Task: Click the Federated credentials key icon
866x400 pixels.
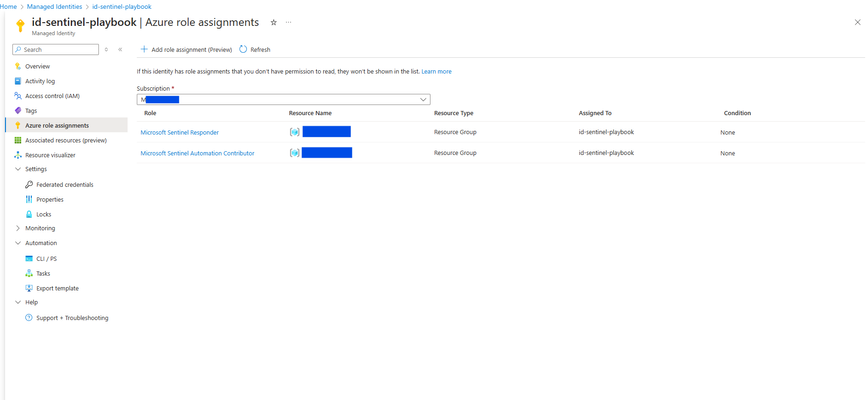Action: tap(29, 185)
